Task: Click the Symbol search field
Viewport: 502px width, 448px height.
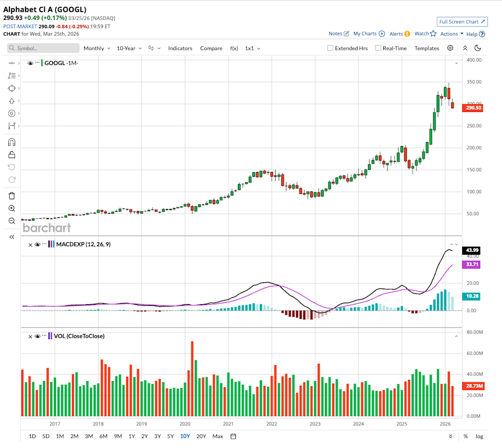Action: [44, 48]
